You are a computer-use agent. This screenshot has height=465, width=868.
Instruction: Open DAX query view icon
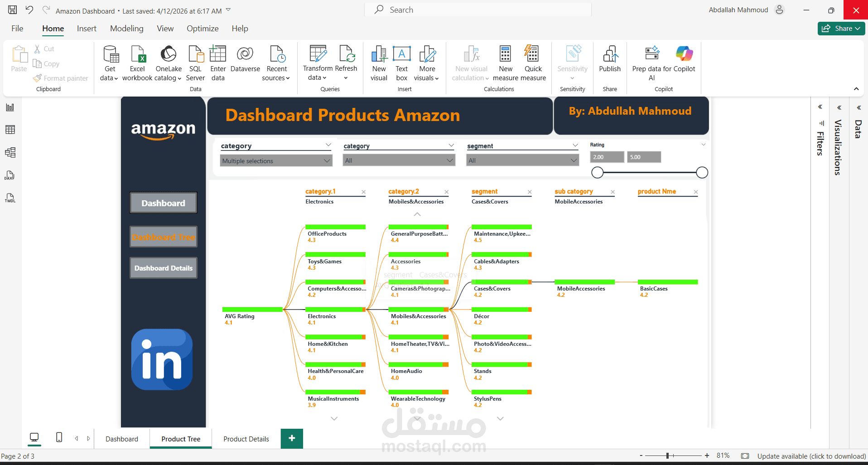click(x=10, y=175)
